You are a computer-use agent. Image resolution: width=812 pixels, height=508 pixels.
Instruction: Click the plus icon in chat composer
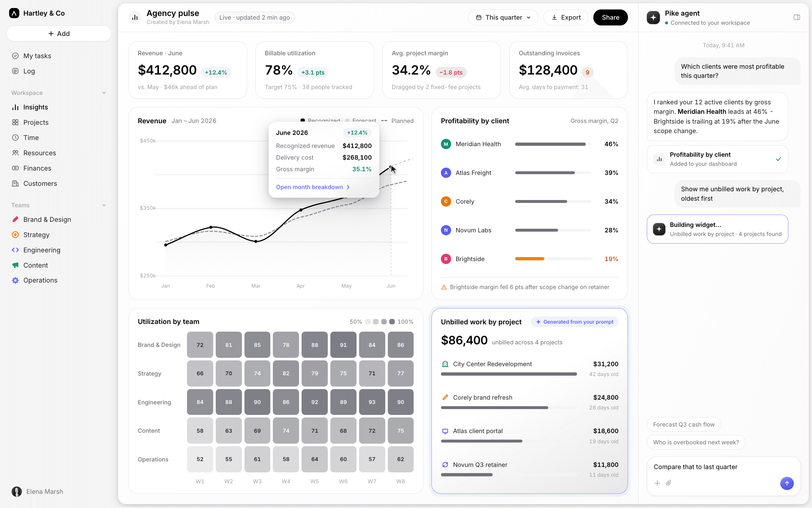point(657,483)
